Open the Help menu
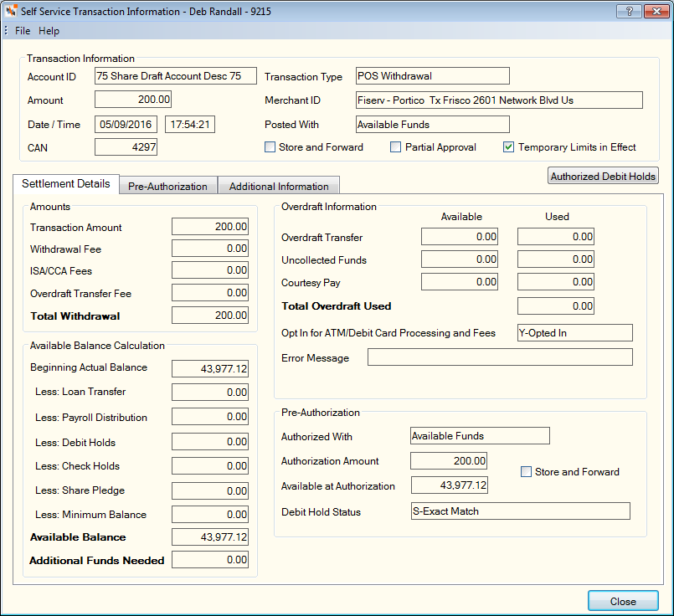674x616 pixels. click(49, 31)
